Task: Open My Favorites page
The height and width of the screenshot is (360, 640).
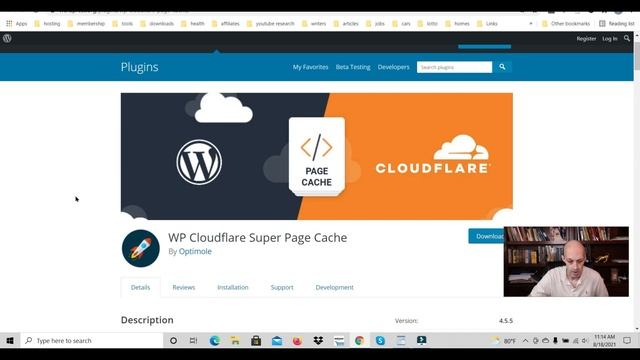Action: click(310, 67)
